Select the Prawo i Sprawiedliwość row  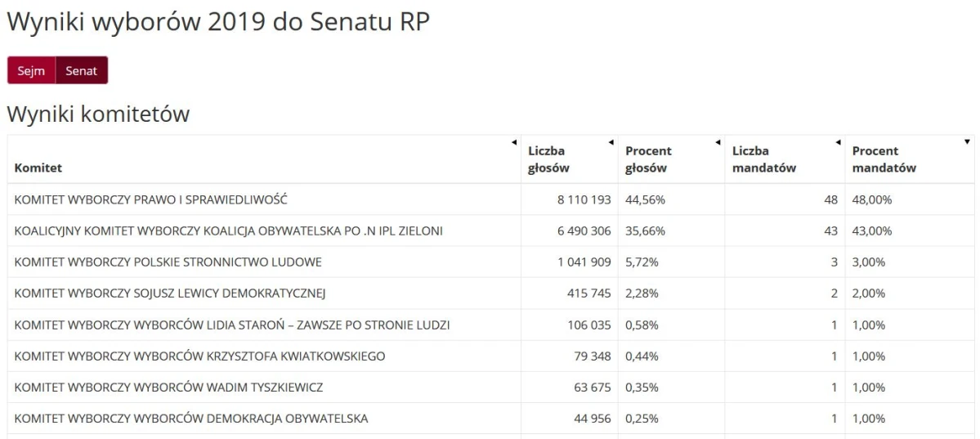click(x=490, y=199)
